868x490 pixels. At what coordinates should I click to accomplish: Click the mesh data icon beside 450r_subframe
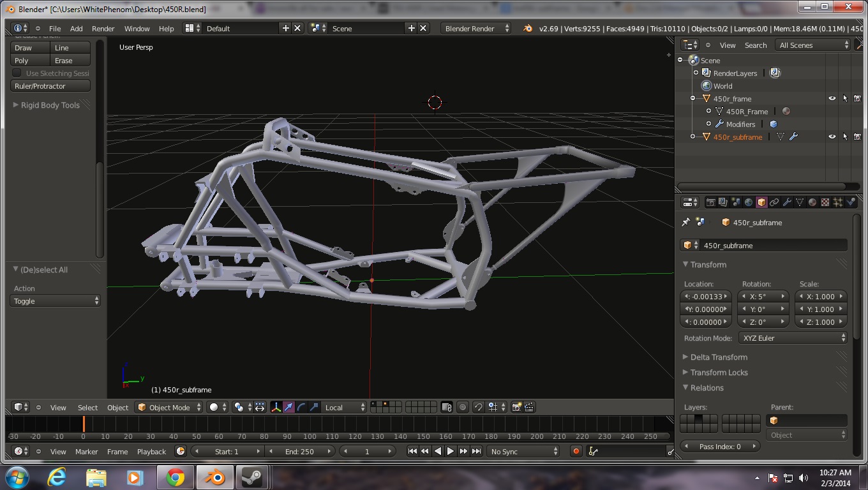(x=781, y=137)
